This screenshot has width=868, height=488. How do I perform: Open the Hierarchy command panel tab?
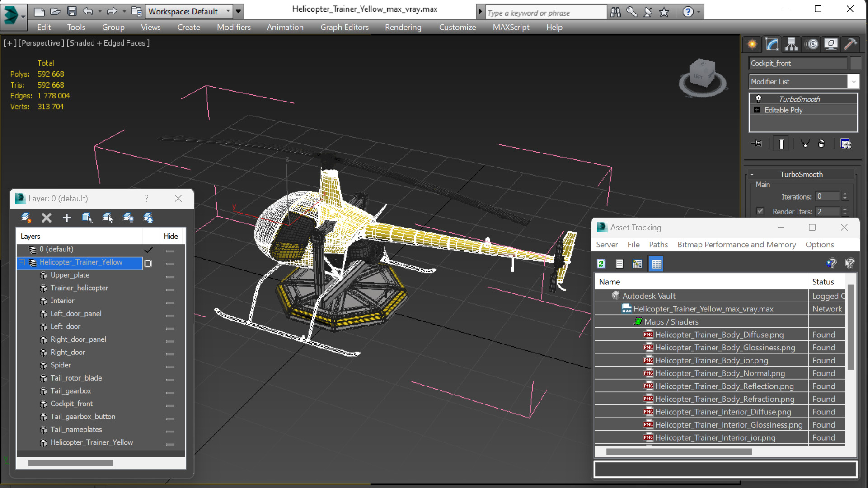click(x=791, y=44)
